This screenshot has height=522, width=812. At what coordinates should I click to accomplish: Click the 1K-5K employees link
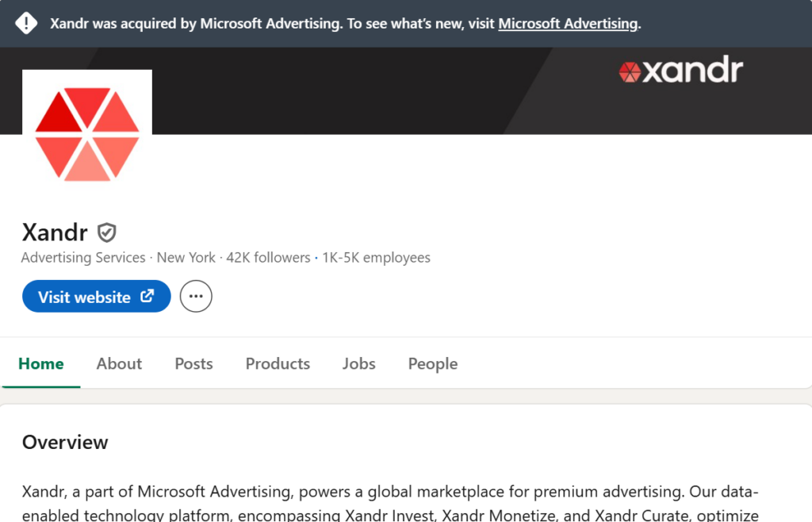click(x=376, y=258)
